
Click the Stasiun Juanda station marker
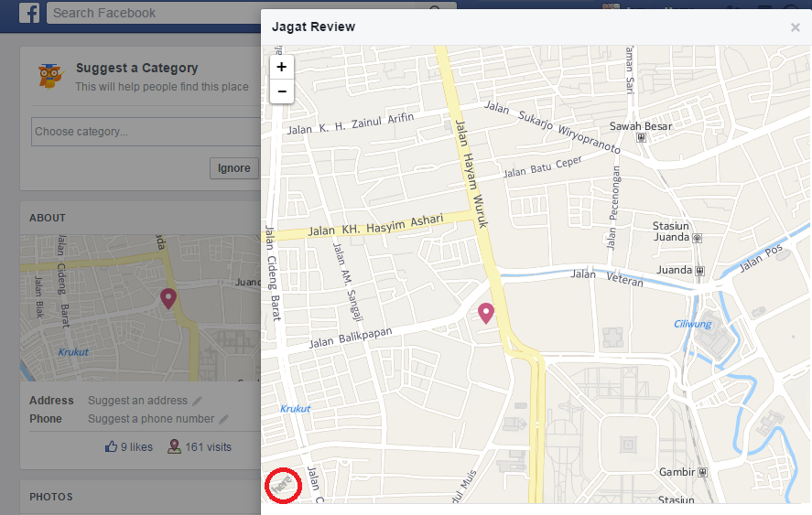point(698,237)
